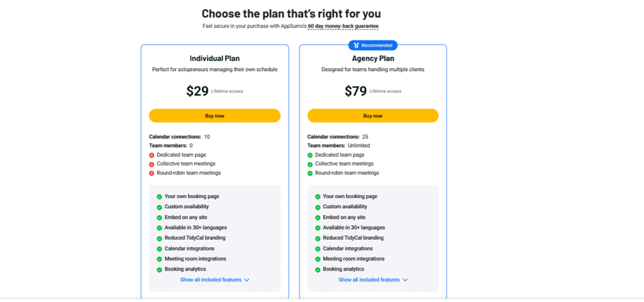Viewport: 644px width, 302px height.
Task: Click green check beside Agency Round-robin team meetings
Action: 309,174
